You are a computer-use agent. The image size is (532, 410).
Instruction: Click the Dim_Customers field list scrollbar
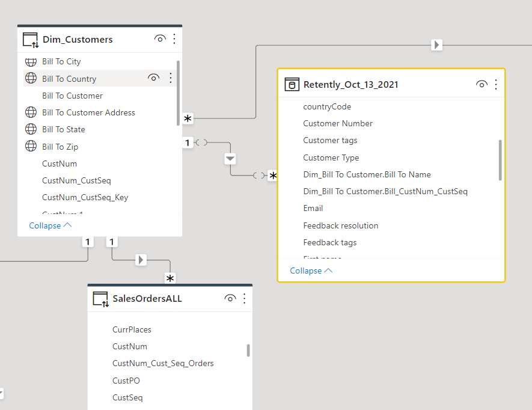point(178,93)
